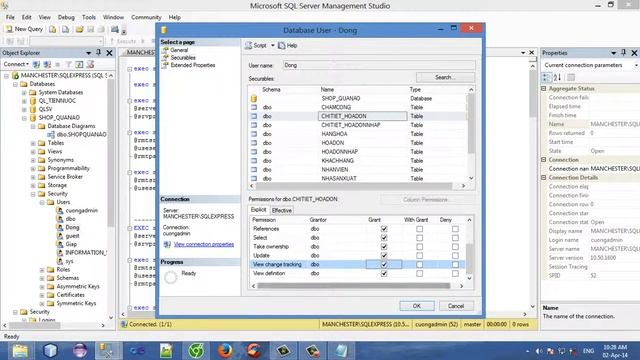Open the Help icon in dialog toolbar
The height and width of the screenshot is (360, 640).
point(281,46)
